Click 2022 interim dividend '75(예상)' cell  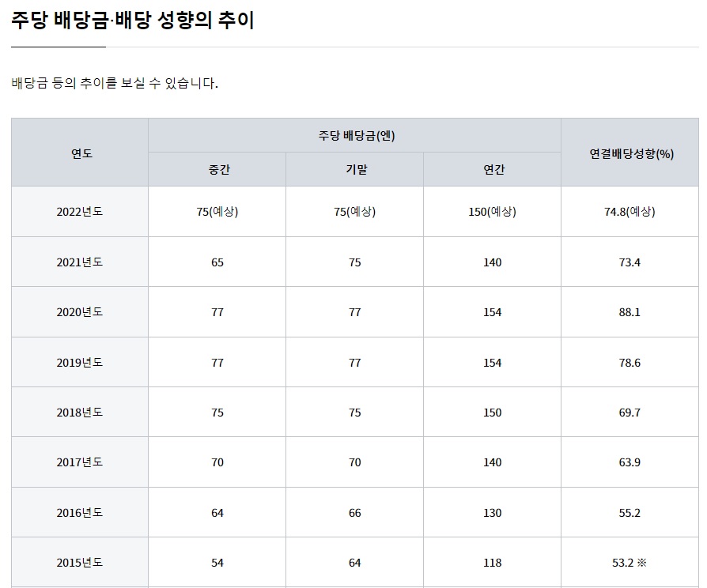click(217, 211)
